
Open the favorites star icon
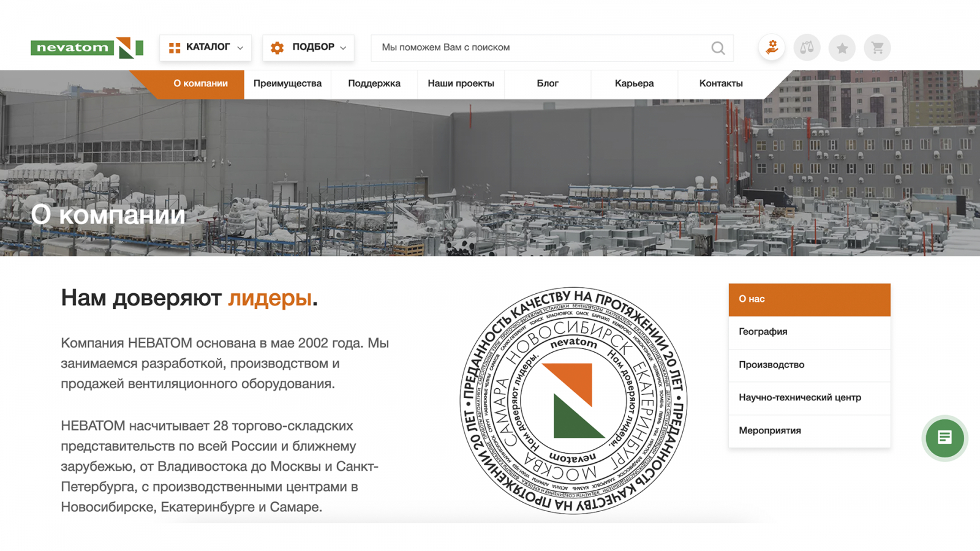coord(842,48)
